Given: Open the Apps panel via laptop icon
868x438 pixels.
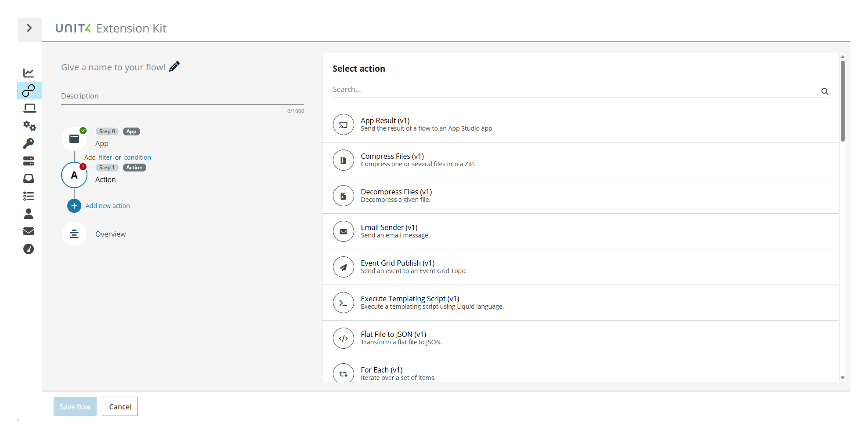Looking at the screenshot, I should point(29,108).
